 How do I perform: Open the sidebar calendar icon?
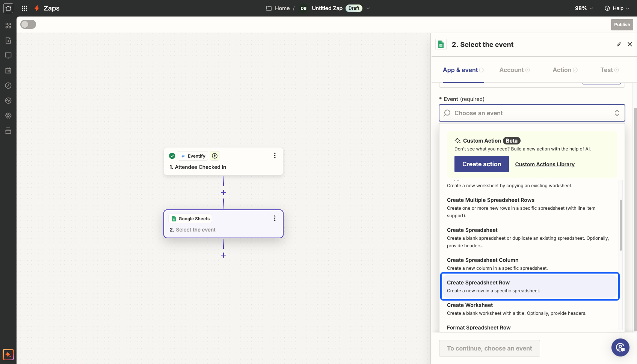click(8, 71)
